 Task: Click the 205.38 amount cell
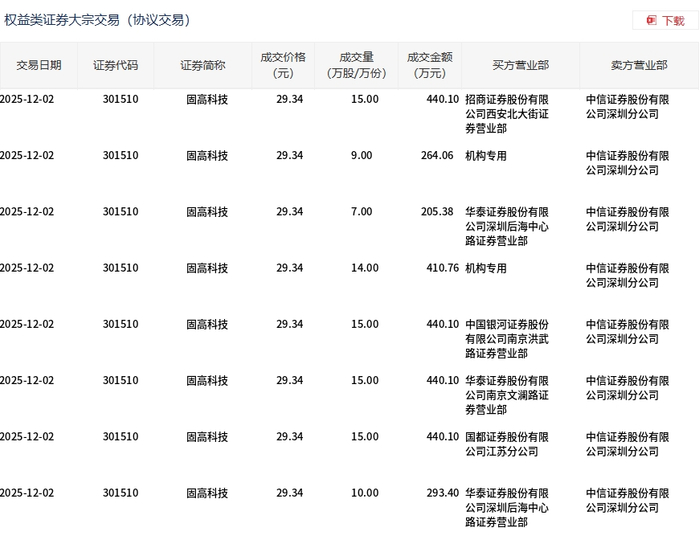click(437, 212)
